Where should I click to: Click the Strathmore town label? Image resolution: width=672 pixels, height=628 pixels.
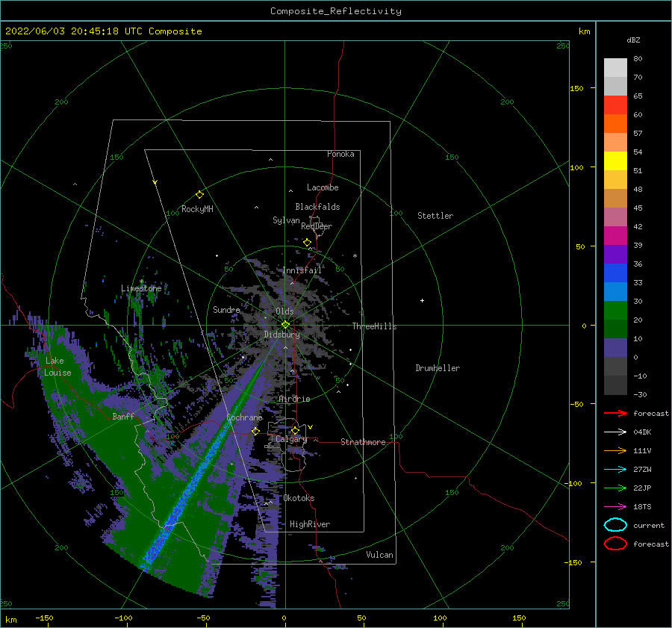point(363,442)
